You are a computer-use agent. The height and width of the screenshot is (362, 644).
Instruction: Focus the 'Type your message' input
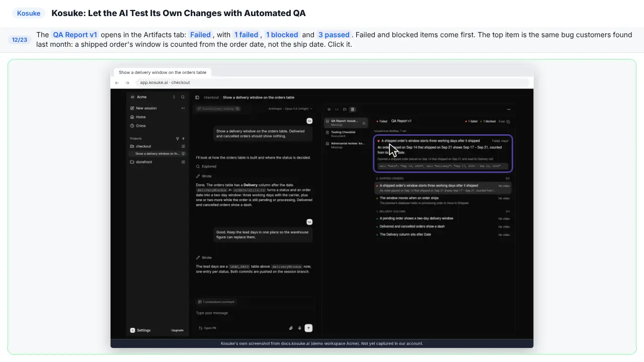255,313
